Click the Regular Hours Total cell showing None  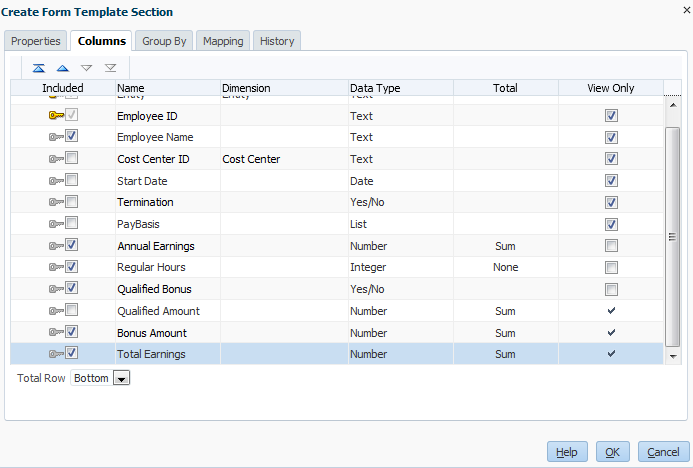[504, 267]
